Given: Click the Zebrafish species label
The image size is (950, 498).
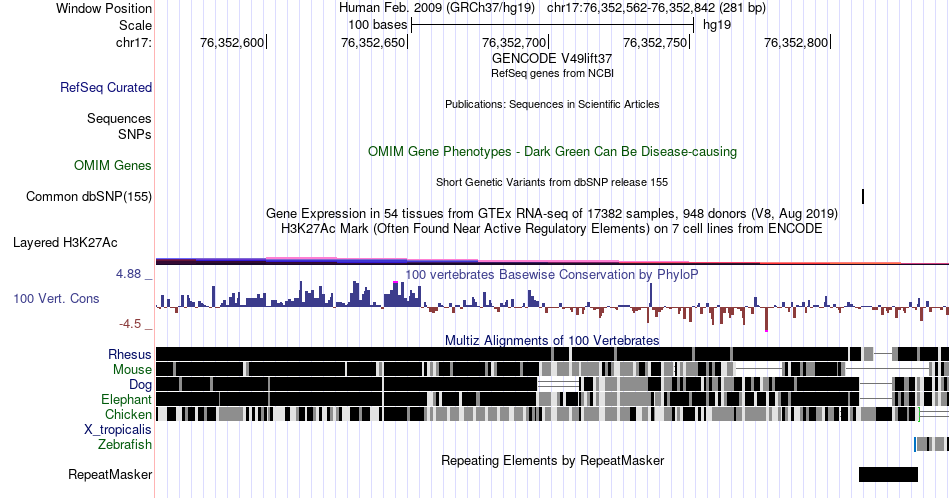Looking at the screenshot, I should (125, 444).
